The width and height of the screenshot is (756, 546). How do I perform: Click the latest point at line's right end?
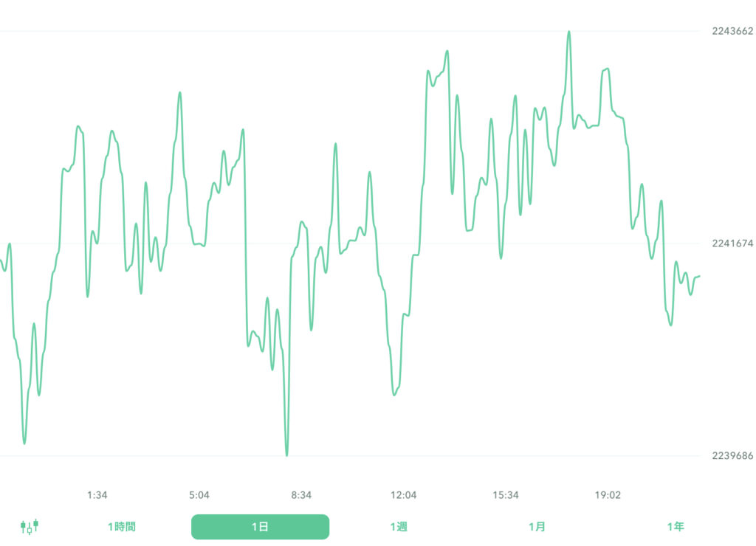click(x=699, y=276)
